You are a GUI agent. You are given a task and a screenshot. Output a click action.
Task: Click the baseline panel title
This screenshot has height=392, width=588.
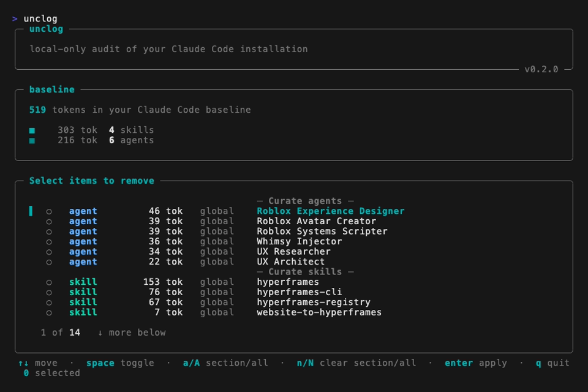[x=52, y=89]
